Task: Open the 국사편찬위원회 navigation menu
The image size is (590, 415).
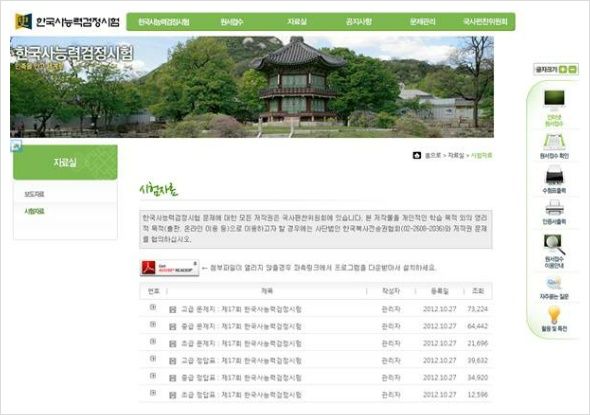Action: pyautogui.click(x=485, y=22)
